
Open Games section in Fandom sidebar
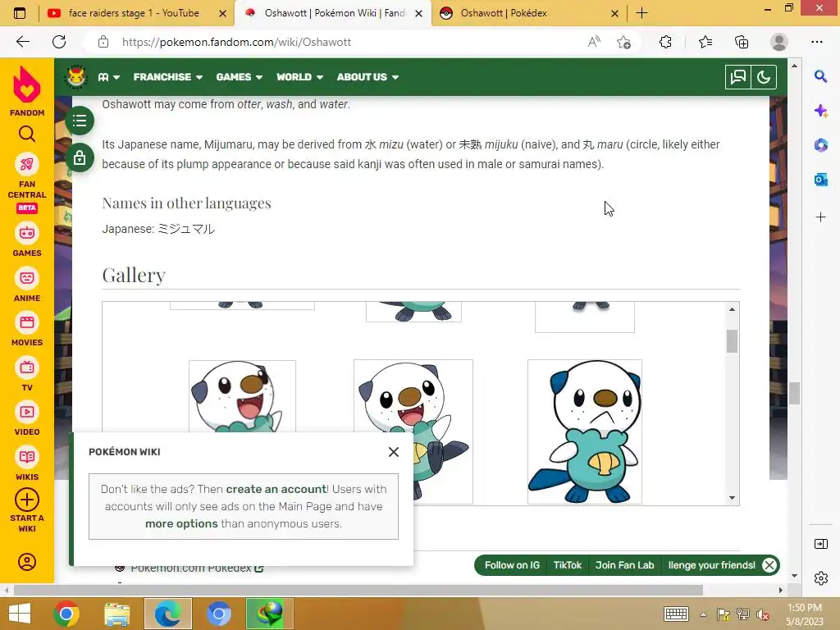[27, 240]
